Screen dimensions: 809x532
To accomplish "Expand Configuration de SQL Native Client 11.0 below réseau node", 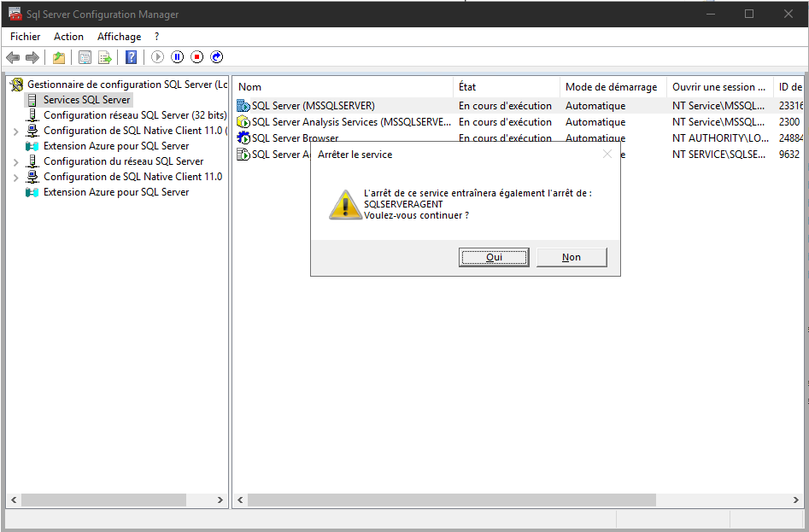I will point(16,178).
